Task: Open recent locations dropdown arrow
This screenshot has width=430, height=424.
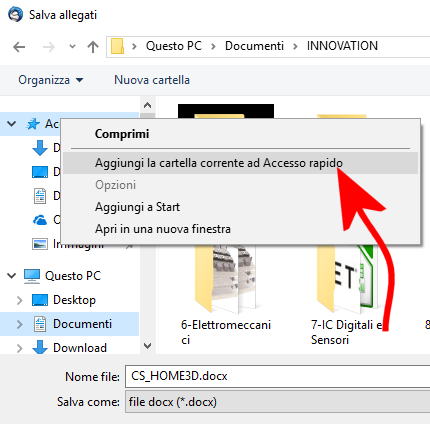Action: point(72,47)
